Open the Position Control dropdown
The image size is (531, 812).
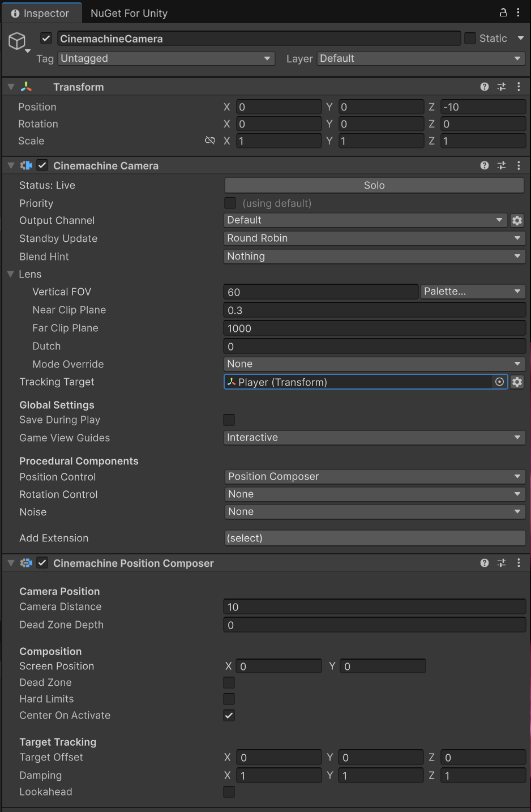tap(374, 477)
